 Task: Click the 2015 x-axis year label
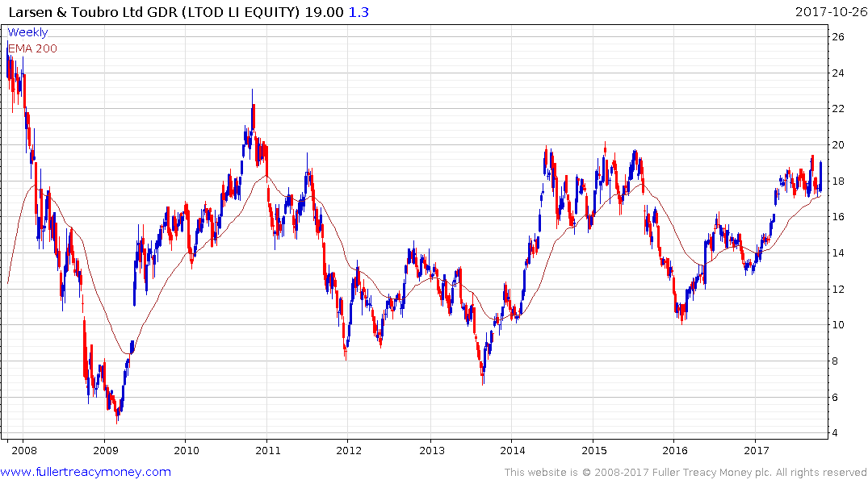594,450
